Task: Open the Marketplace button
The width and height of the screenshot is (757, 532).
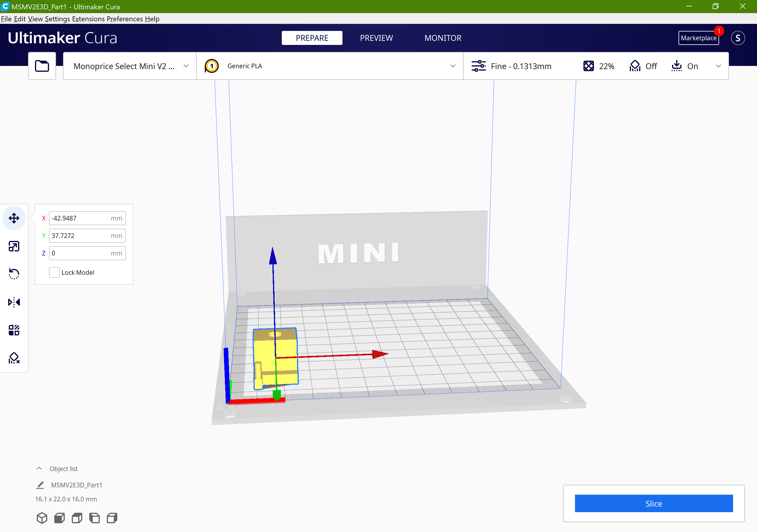Action: [698, 38]
